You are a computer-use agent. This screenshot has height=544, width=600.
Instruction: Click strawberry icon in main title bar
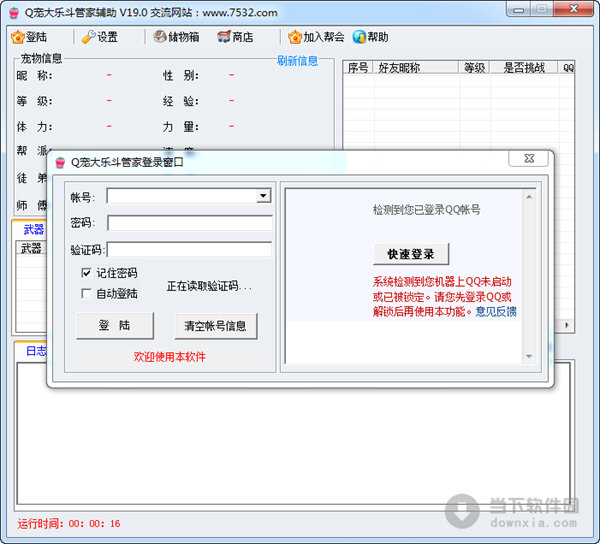[x=14, y=13]
